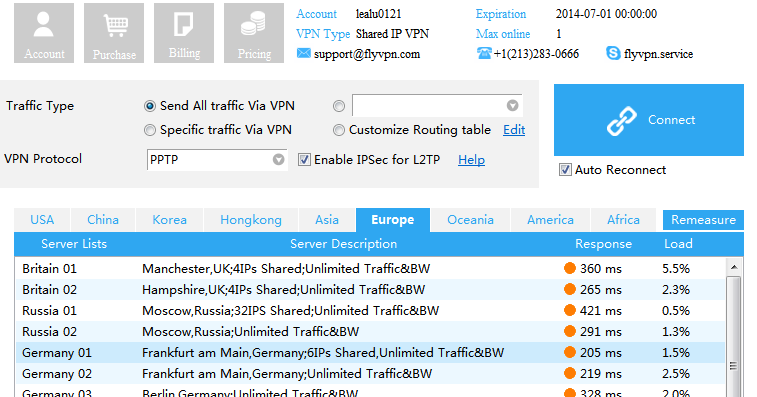The image size is (757, 397).
Task: Select the Russia 02 server row
Action: tap(370, 331)
